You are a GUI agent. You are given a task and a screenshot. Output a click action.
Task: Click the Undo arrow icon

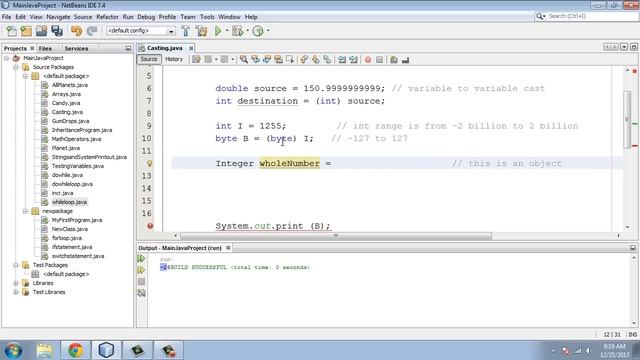tap(76, 31)
